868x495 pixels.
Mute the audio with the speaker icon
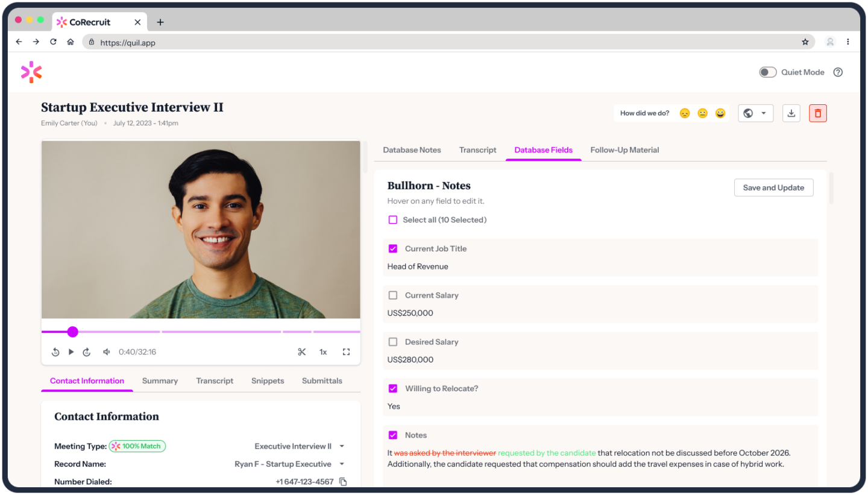106,352
